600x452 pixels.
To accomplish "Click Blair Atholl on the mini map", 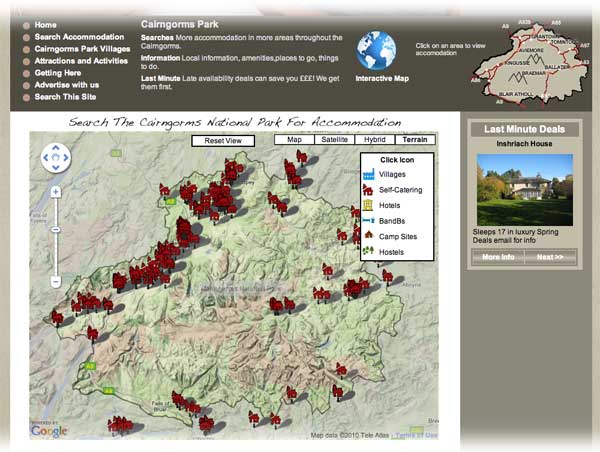I will point(516,94).
